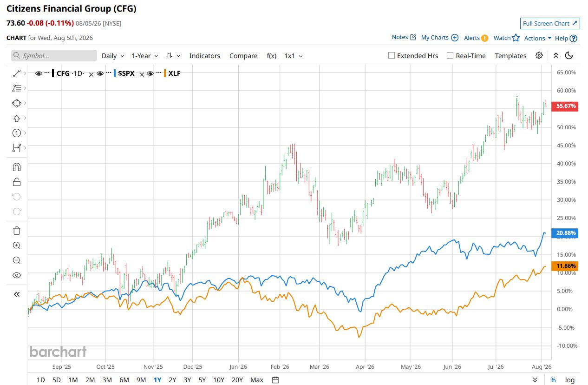The height and width of the screenshot is (385, 588).
Task: Open the Daily frequency dropdown
Action: [x=113, y=55]
